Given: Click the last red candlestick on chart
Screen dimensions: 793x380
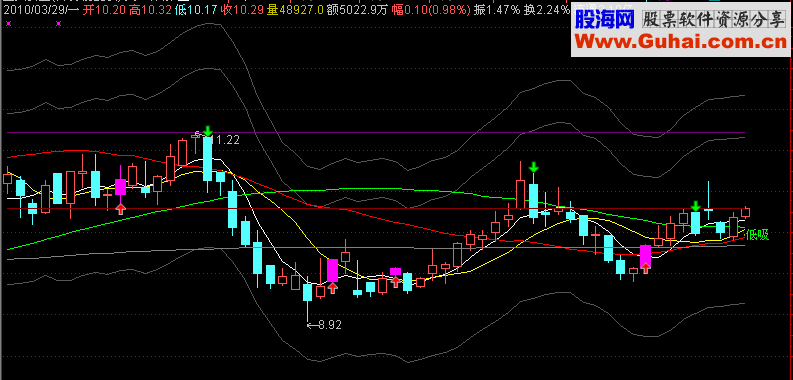Looking at the screenshot, I should coord(745,212).
